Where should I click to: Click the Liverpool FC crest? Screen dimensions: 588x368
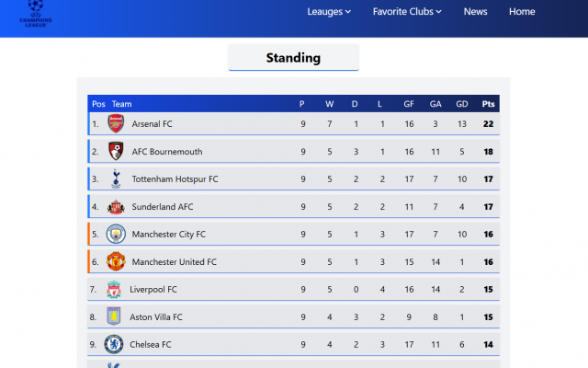coord(114,290)
